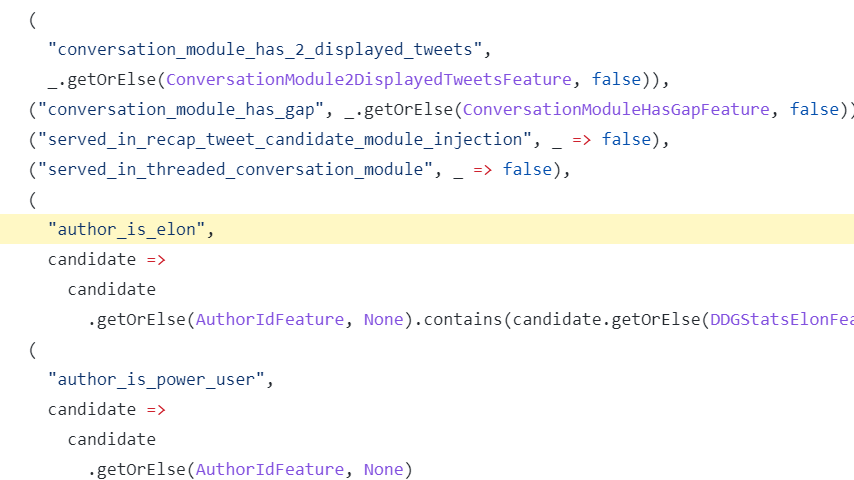Click AuthorIdFeature on the last line
Image resolution: width=854 pixels, height=480 pixels.
[270, 469]
